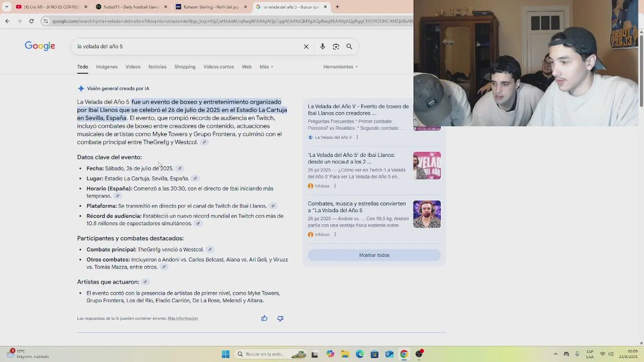Open 'La Velada del Año V - Evento de boxeo' source

[x=358, y=110]
